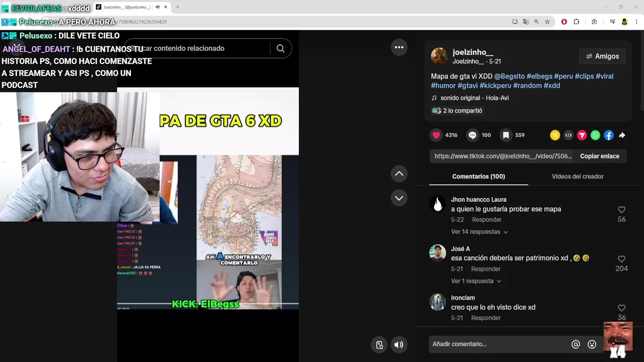
Task: Mute tab via the tab audio icon
Action: pos(157,7)
